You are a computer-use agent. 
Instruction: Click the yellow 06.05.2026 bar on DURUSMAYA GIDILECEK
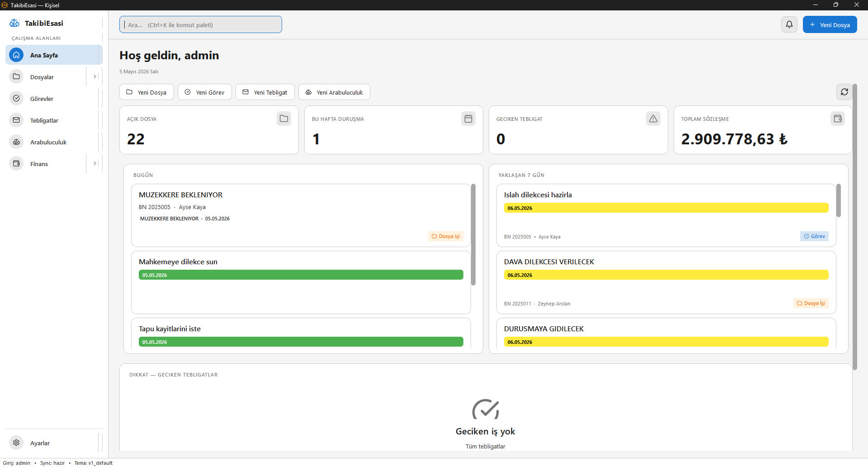pos(666,342)
